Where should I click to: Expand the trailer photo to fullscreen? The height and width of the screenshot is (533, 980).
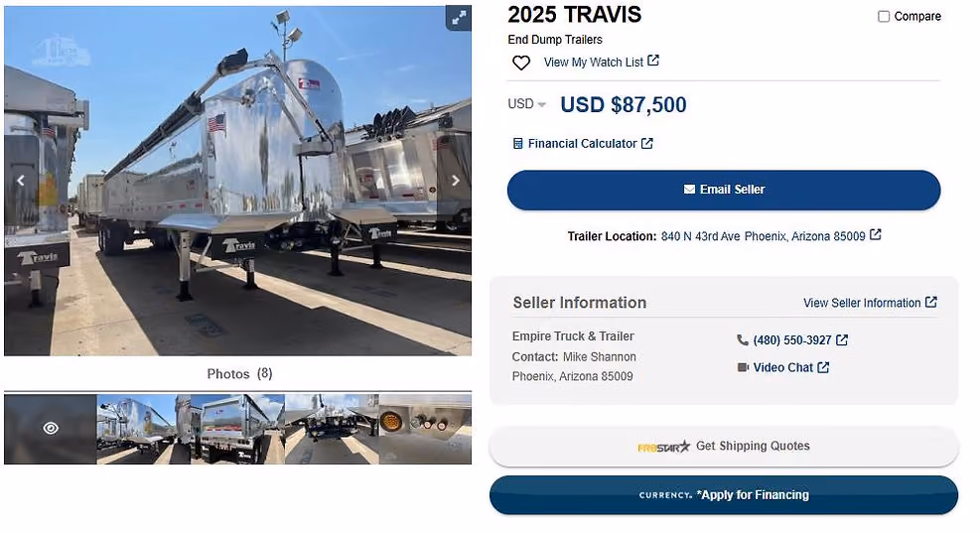coord(458,18)
